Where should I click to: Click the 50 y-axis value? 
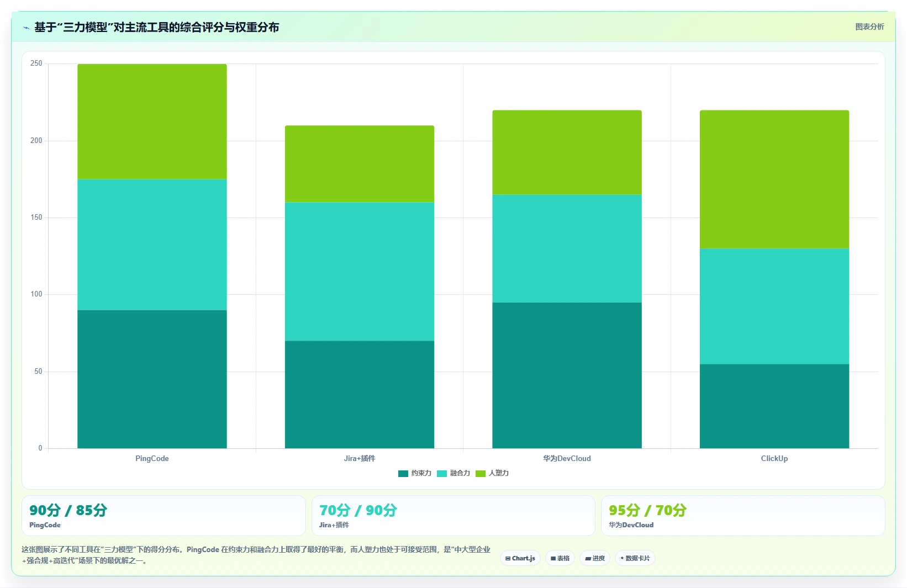point(38,372)
